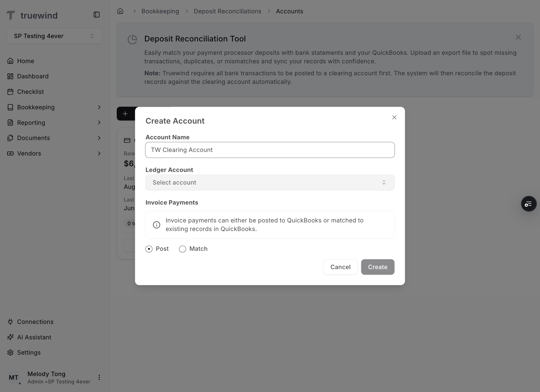The image size is (540, 392).
Task: Click the Vendors card icon in sidebar
Action: [10, 153]
